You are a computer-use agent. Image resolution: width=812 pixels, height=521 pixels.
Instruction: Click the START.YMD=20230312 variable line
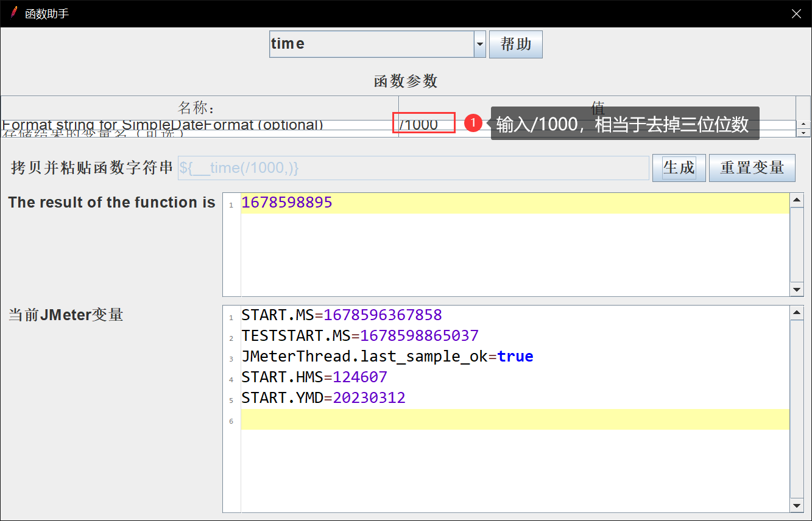(x=323, y=398)
